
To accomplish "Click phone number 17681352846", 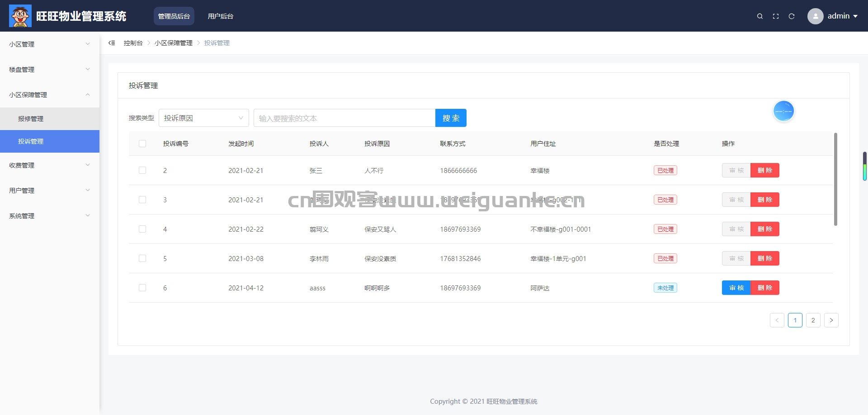I will tap(460, 259).
